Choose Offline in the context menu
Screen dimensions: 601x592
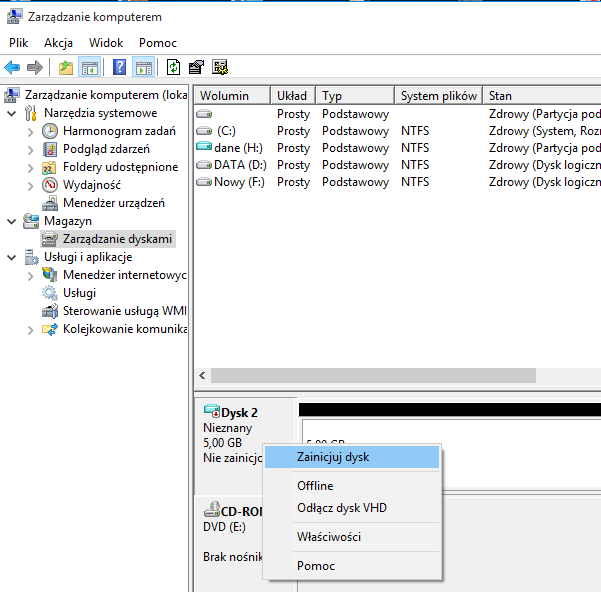click(x=352, y=486)
